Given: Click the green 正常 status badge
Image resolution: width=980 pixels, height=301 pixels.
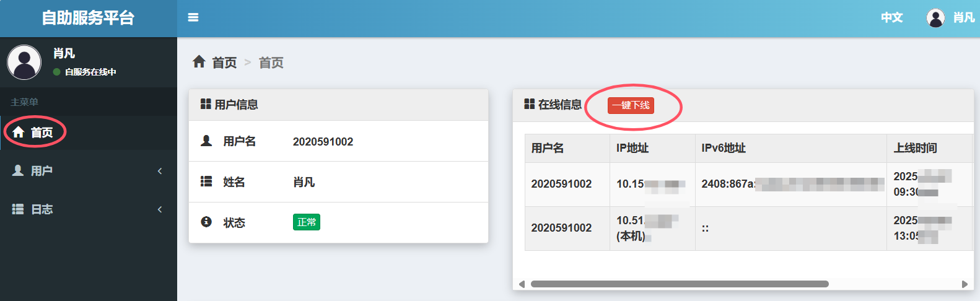Looking at the screenshot, I should (306, 222).
